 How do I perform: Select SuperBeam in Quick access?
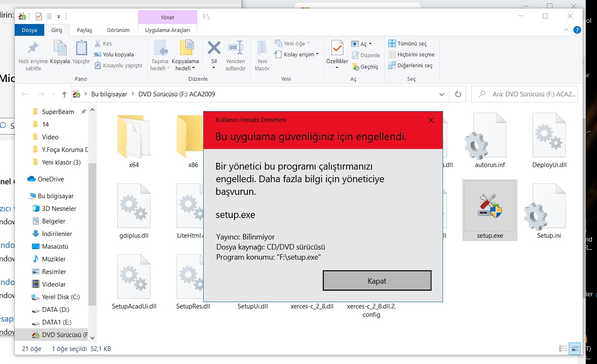(x=58, y=112)
